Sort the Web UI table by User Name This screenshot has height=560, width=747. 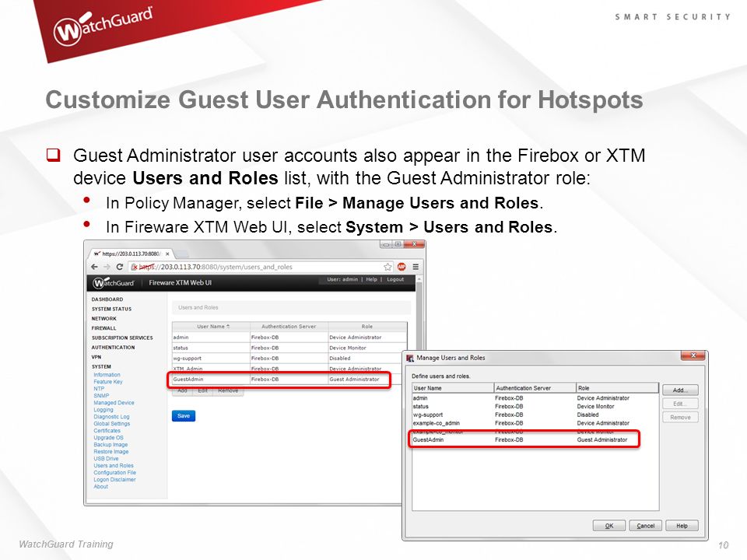click(x=211, y=327)
